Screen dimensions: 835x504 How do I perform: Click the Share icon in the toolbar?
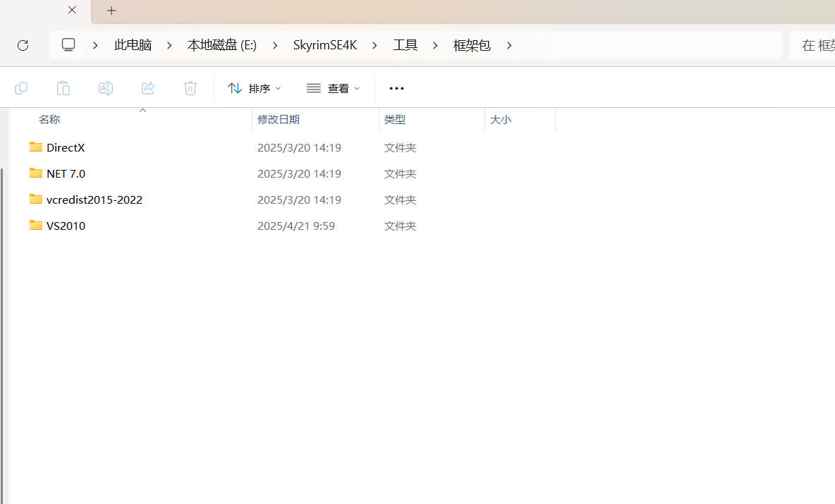148,87
